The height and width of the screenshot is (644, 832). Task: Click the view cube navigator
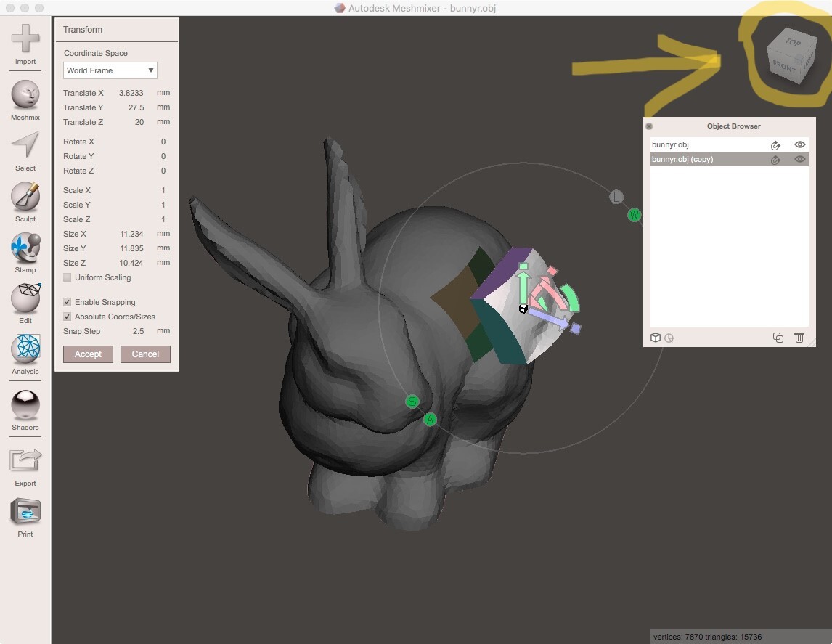[x=791, y=56]
